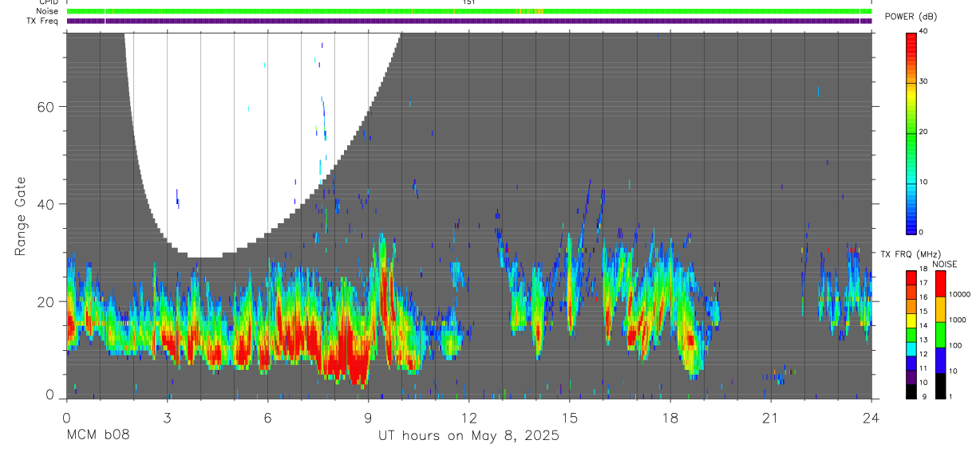Viewport: 980px width, 452px height.
Task: Pick the green block of noise scale
Action: tap(941, 335)
